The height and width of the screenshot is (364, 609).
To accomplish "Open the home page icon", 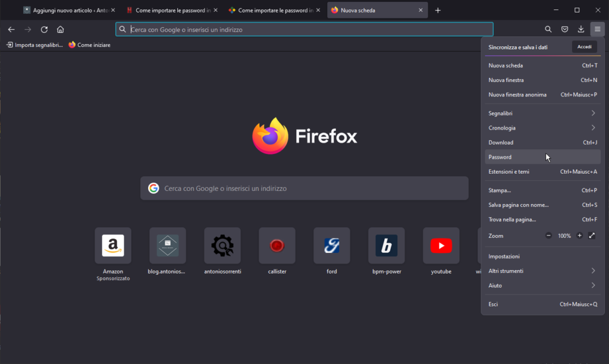I will point(60,30).
